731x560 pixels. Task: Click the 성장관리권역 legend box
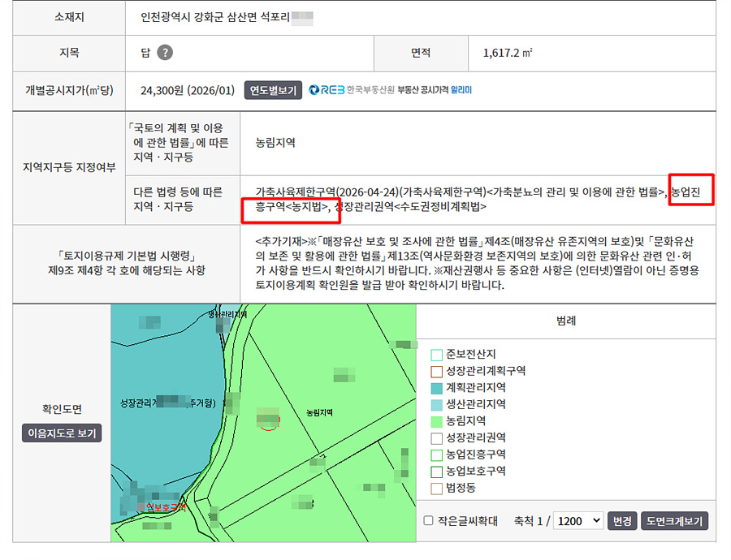(x=436, y=438)
